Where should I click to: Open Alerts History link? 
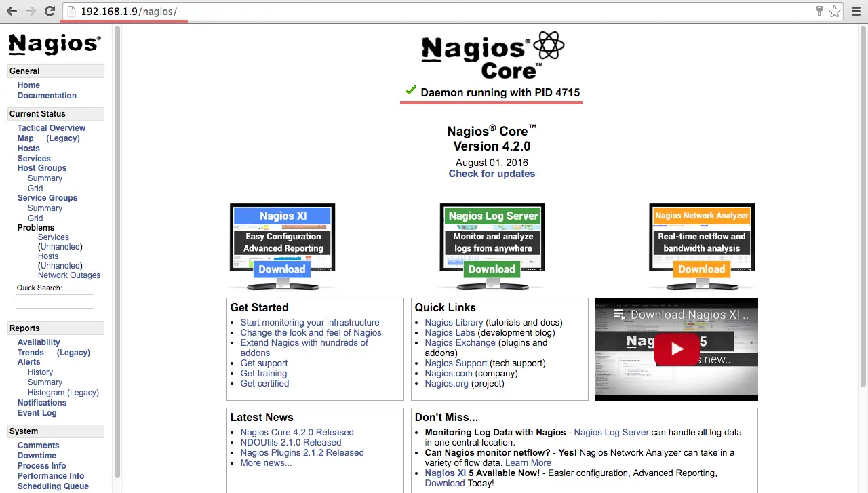(x=40, y=372)
